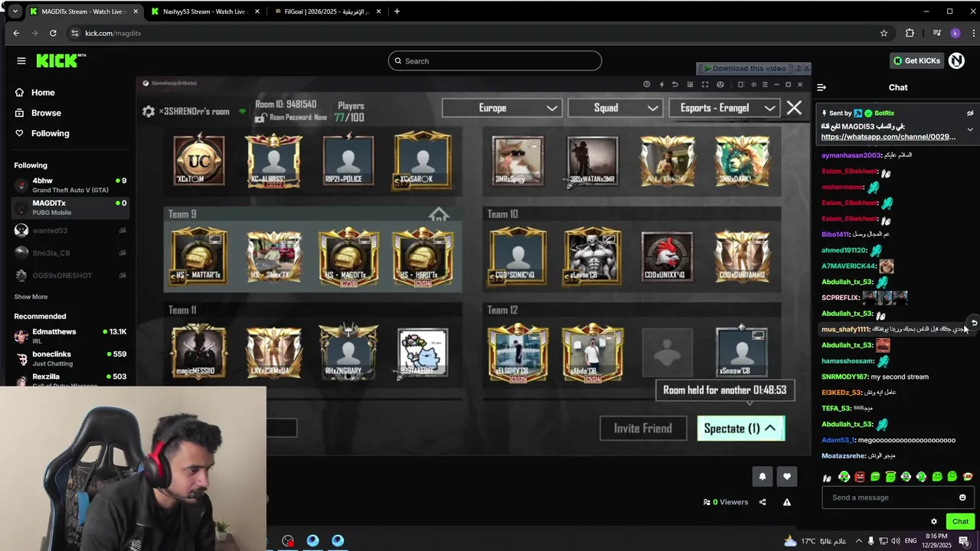Open chat settings gear icon
The image size is (980, 551).
tap(934, 522)
